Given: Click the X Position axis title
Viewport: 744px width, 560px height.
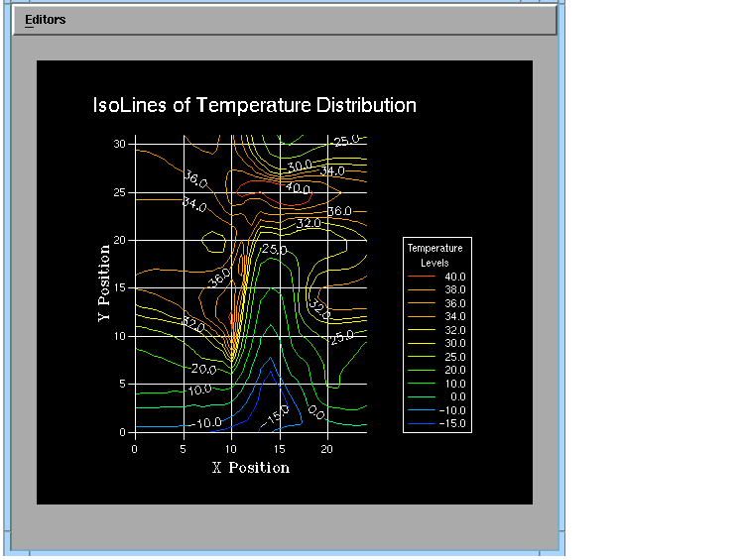Looking at the screenshot, I should pyautogui.click(x=251, y=467).
